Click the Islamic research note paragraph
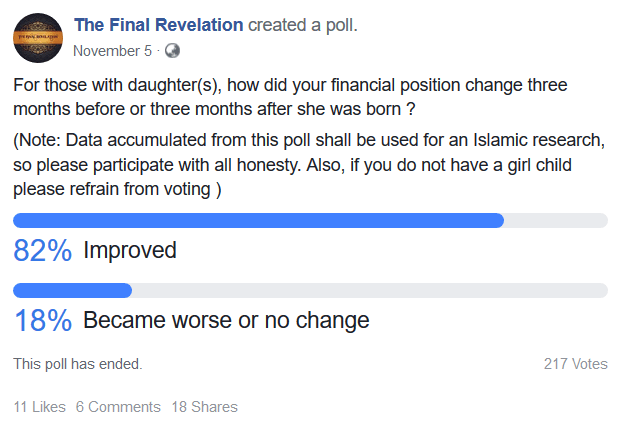Screen dimensions: 621x425 [x=300, y=163]
